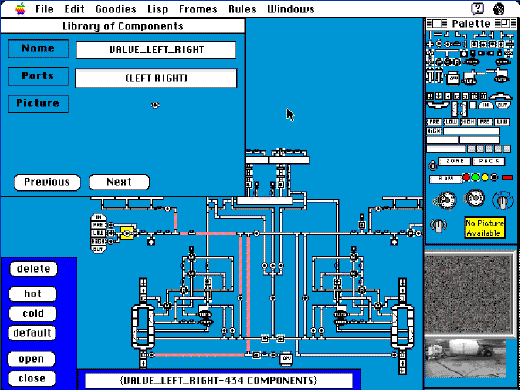Click the truck photo thumbnail at bottom right
The image size is (520, 390).
(x=465, y=358)
